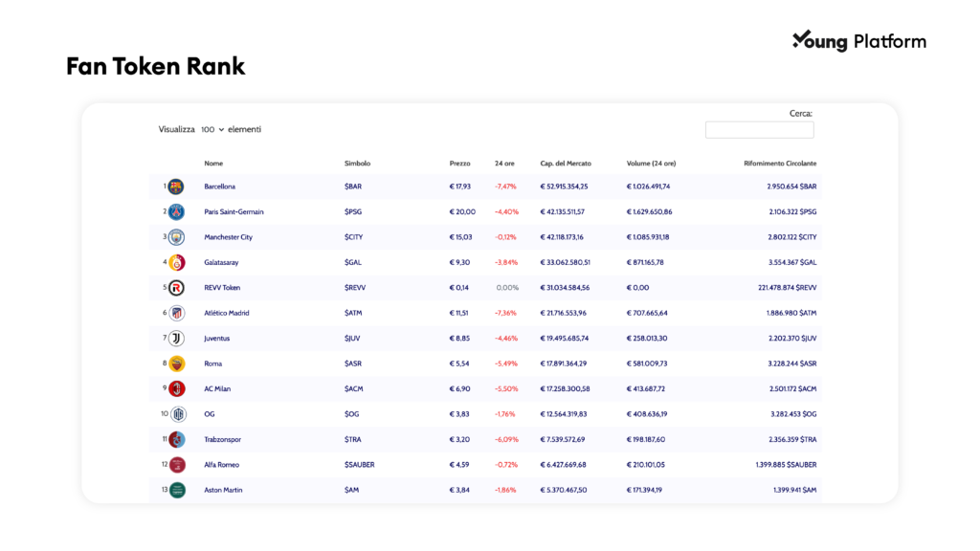Select the Galatasaray name cell
This screenshot has height=551, width=980.
(221, 262)
